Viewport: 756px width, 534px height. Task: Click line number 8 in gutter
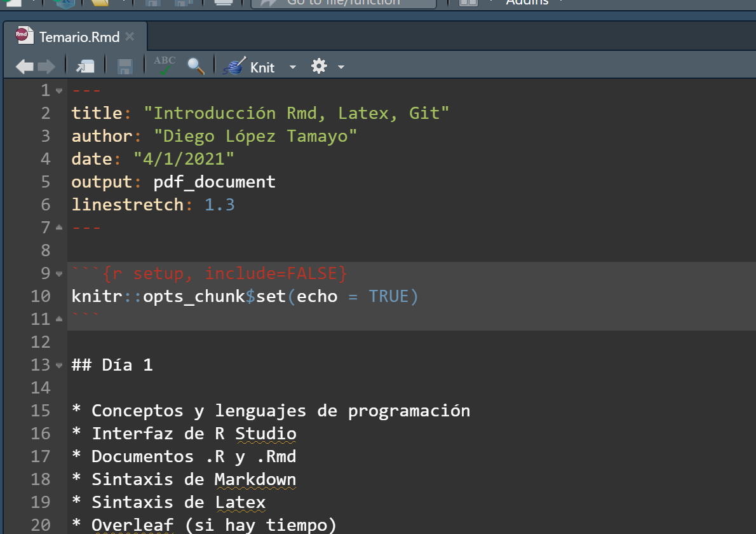(45, 251)
